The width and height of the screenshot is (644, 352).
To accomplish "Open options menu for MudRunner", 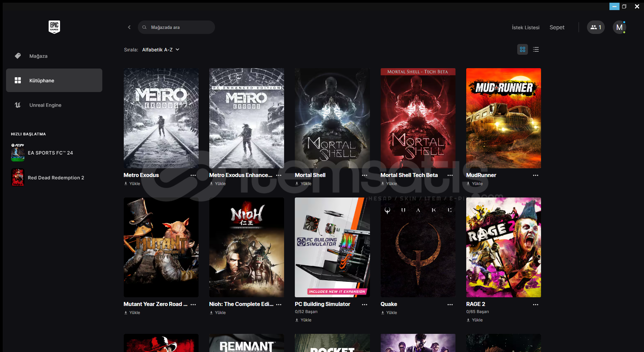I will [536, 175].
